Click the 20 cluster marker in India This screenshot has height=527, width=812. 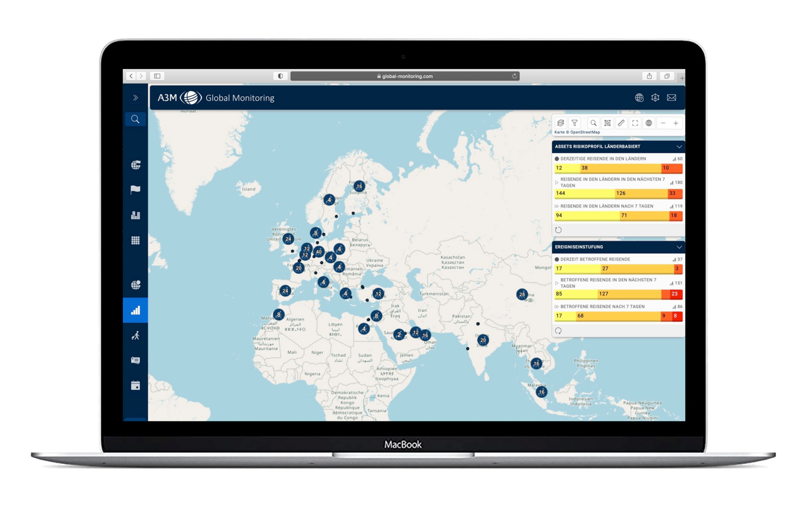tap(483, 340)
